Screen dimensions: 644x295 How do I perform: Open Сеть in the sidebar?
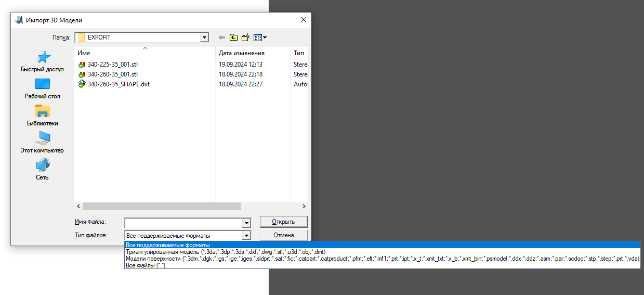coord(42,170)
